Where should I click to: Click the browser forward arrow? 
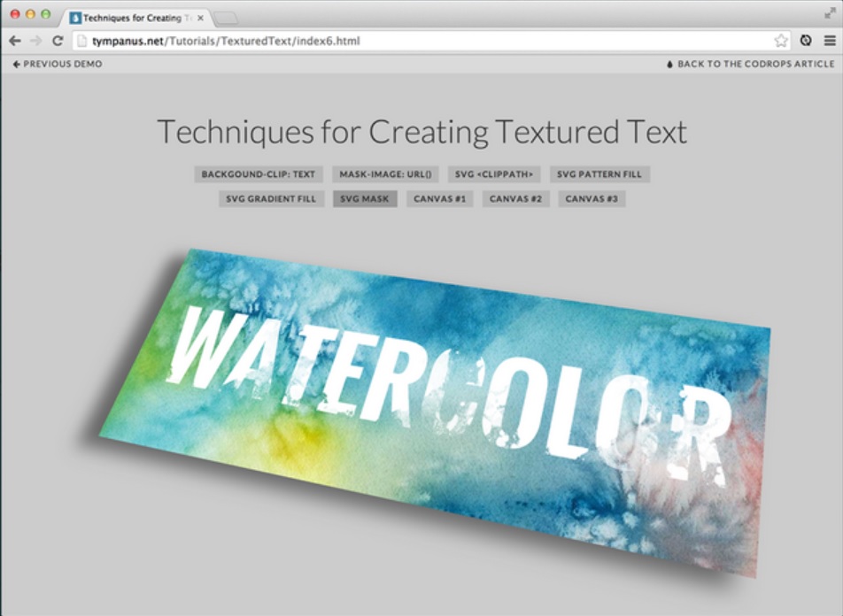coord(36,41)
